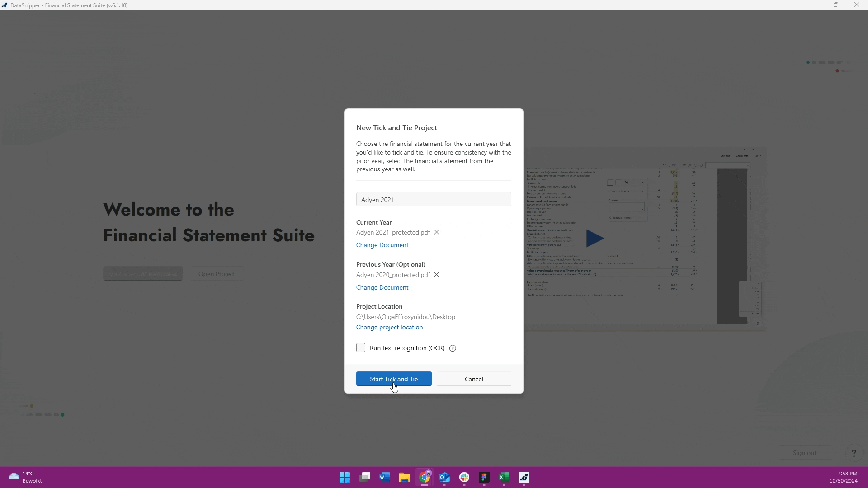The image size is (868, 488).
Task: Open File Explorer from taskbar
Action: [x=404, y=478]
